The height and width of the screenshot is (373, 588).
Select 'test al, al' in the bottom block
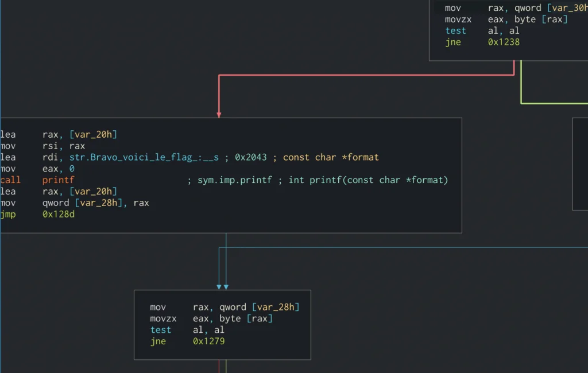pos(187,330)
